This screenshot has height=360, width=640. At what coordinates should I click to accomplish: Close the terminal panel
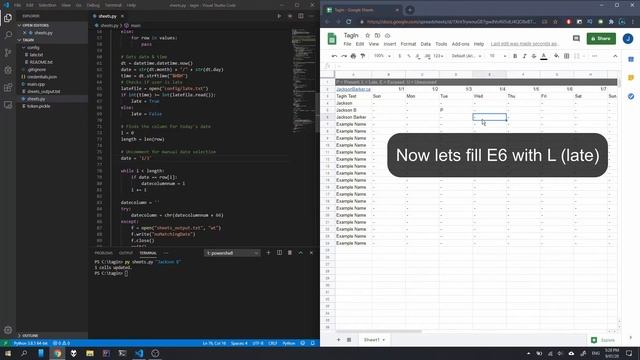(311, 253)
